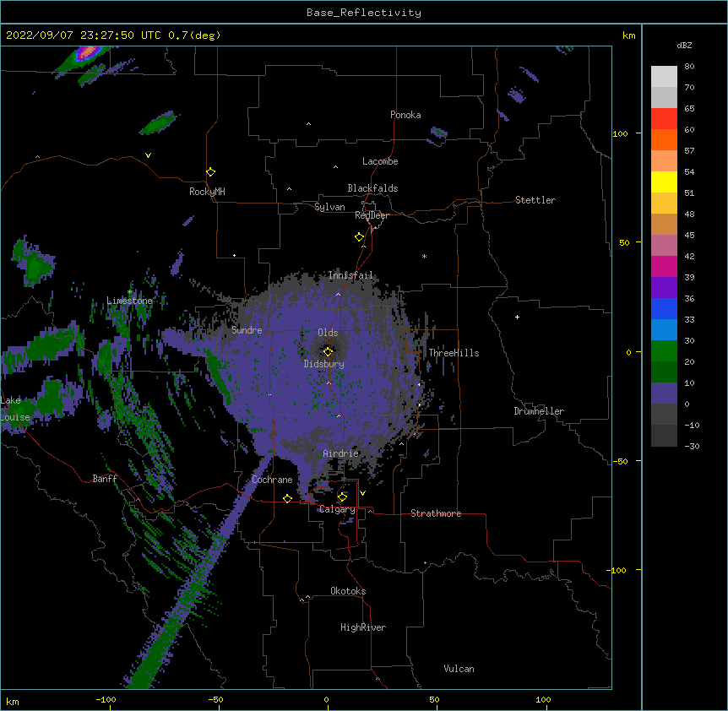Click the Olds city label
Screen dimensions: 728x711
click(328, 333)
